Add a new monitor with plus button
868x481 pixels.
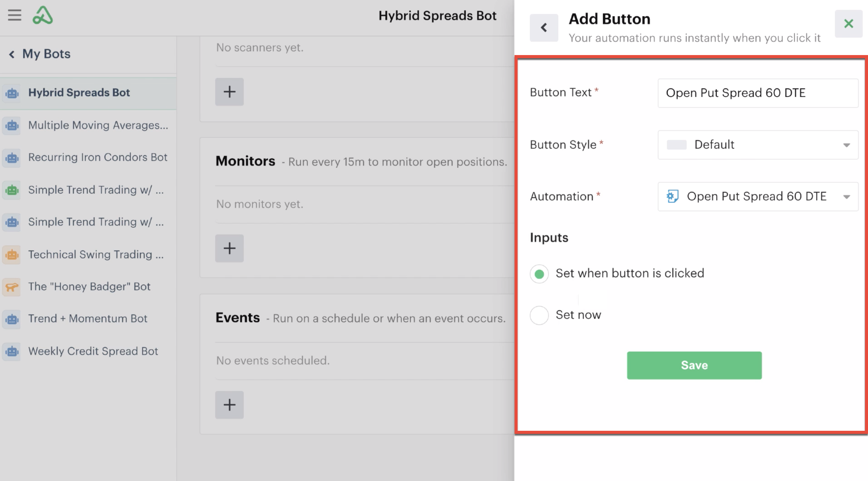click(229, 248)
